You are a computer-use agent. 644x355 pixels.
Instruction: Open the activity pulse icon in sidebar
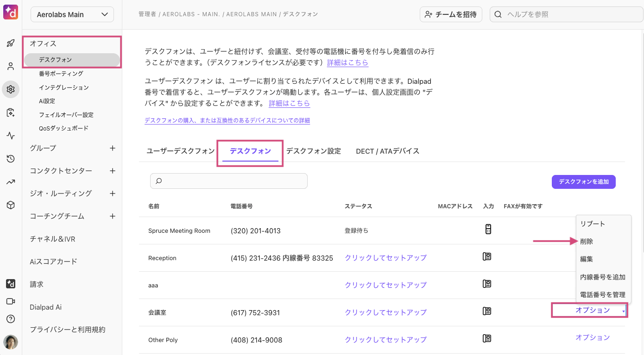click(11, 136)
